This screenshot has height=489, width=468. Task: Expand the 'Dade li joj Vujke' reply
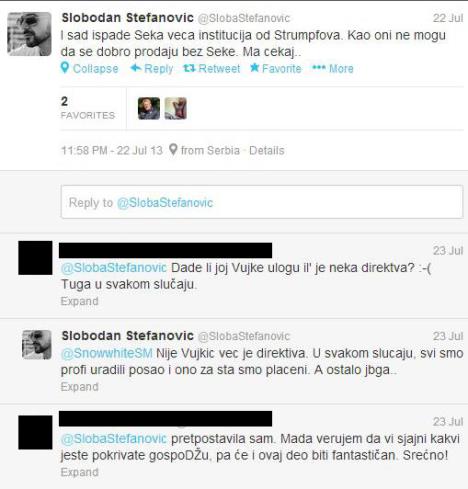point(79,301)
